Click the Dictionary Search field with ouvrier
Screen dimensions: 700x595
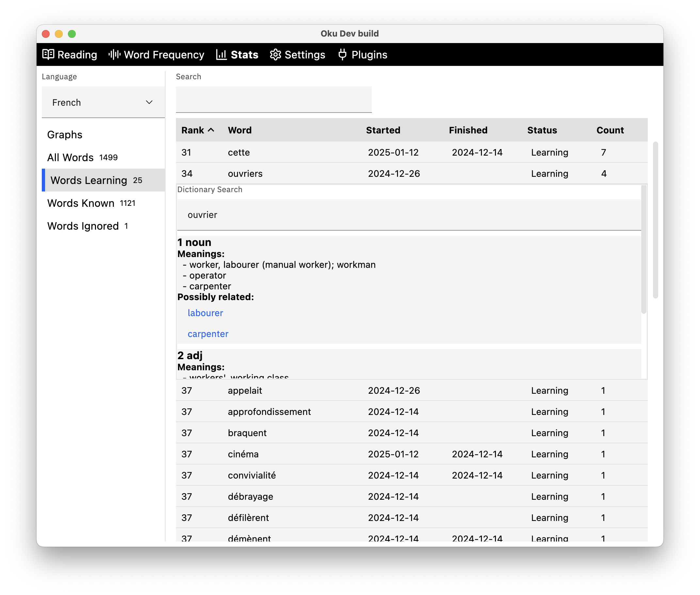(x=408, y=215)
